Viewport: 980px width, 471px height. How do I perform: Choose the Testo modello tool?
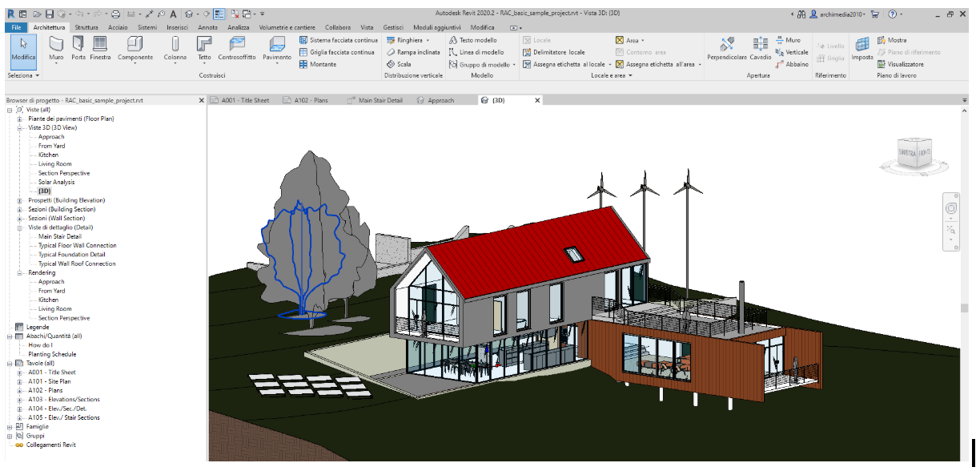click(473, 39)
